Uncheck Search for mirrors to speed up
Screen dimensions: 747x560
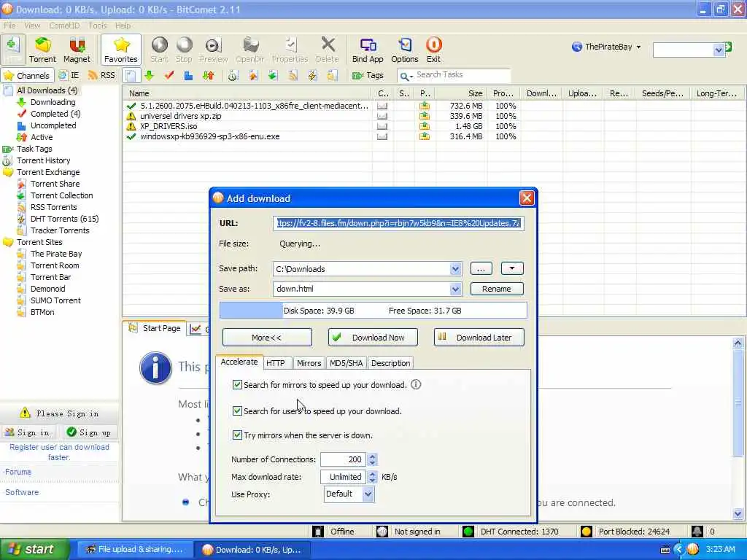coord(237,384)
